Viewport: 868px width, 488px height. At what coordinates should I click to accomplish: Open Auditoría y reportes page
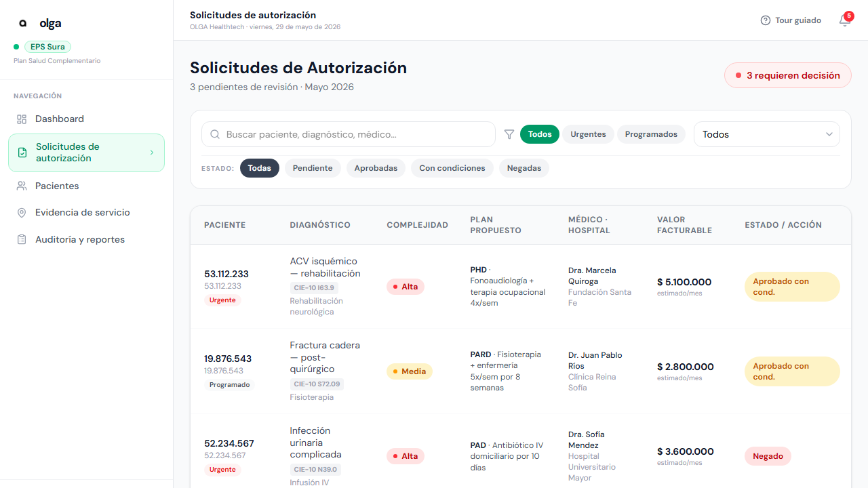click(x=86, y=240)
